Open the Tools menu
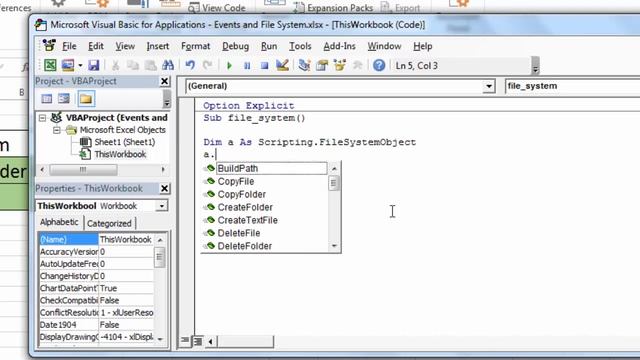 [x=300, y=46]
